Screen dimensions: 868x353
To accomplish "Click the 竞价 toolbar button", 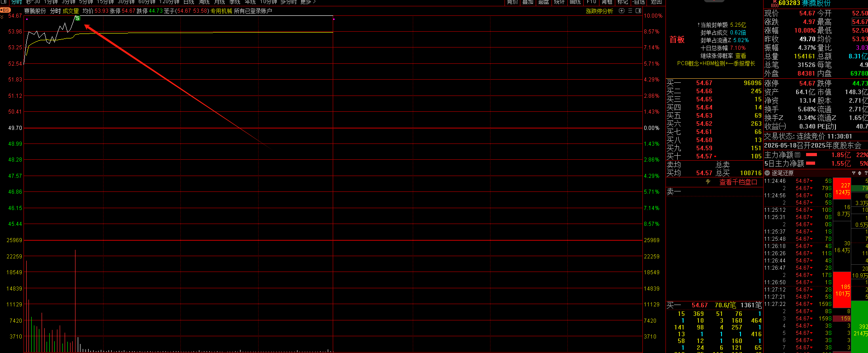I will (512, 2).
